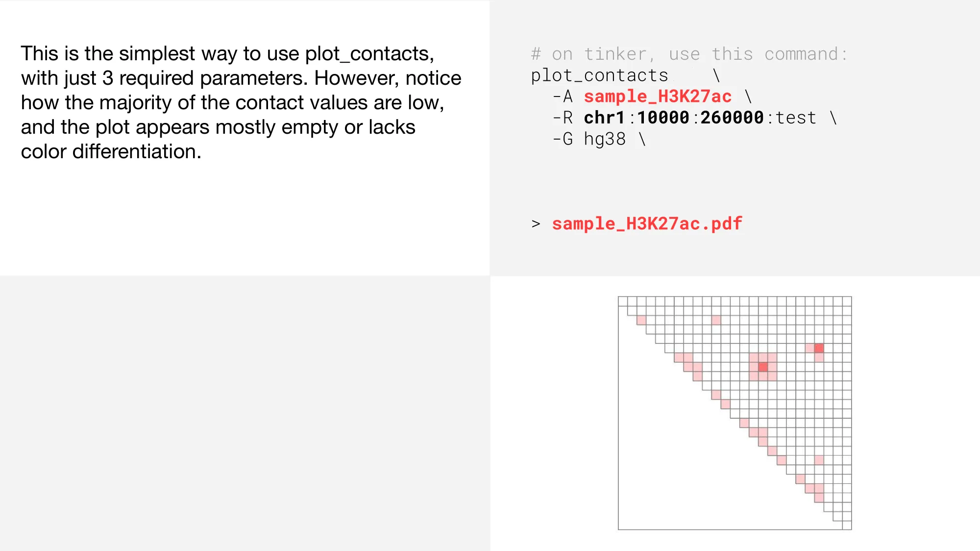Click the empty gray panel under the description
The width and height of the screenshot is (980, 551).
(245, 413)
